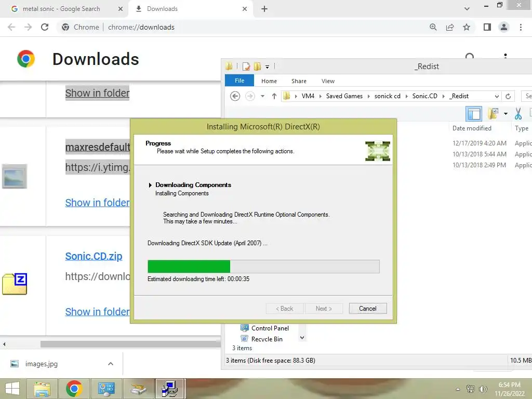Image resolution: width=532 pixels, height=399 pixels.
Task: Open a new Chrome tab
Action: 264,9
